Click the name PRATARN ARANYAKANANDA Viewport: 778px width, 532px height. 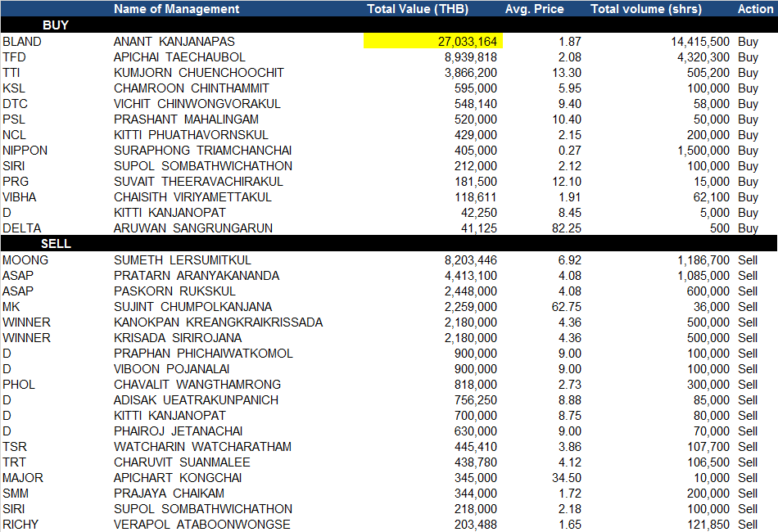click(x=197, y=276)
